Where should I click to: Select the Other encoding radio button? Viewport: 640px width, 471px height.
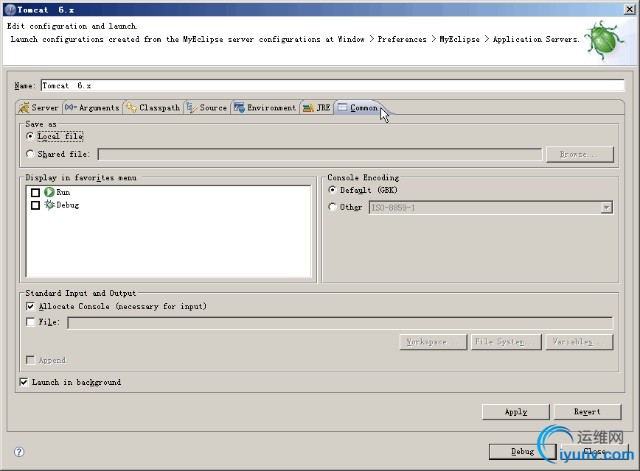point(332,207)
